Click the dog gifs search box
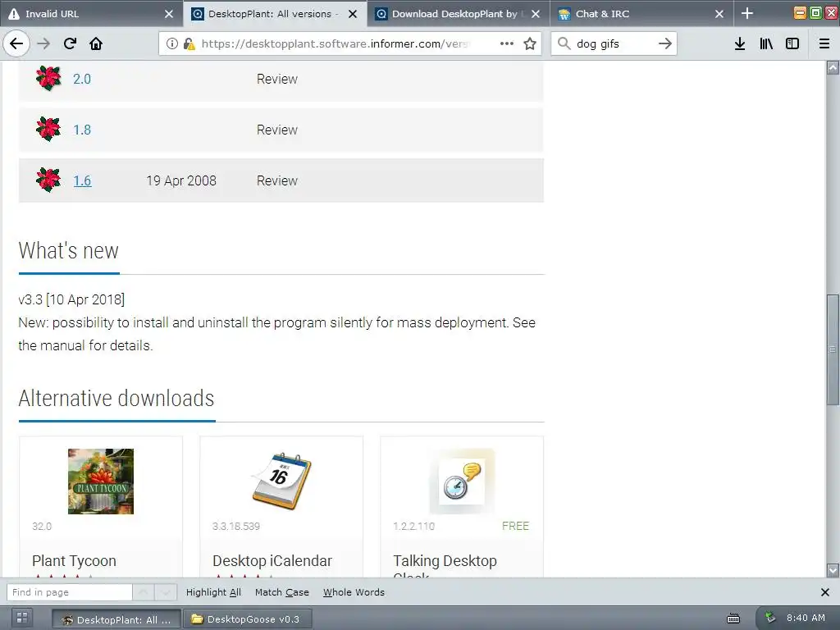Viewport: 840px width, 630px height. click(x=614, y=43)
